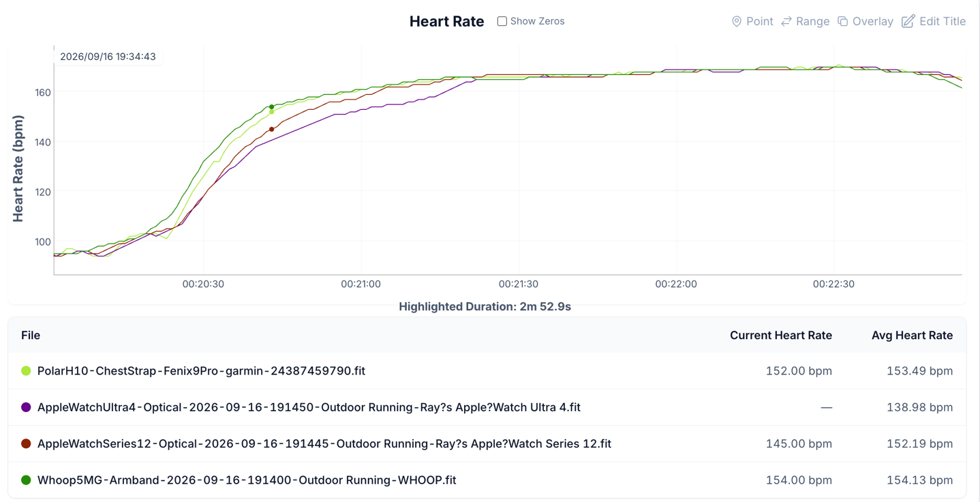The image size is (980, 502).
Task: Click the Edit Title pencil icon
Action: [x=908, y=21]
